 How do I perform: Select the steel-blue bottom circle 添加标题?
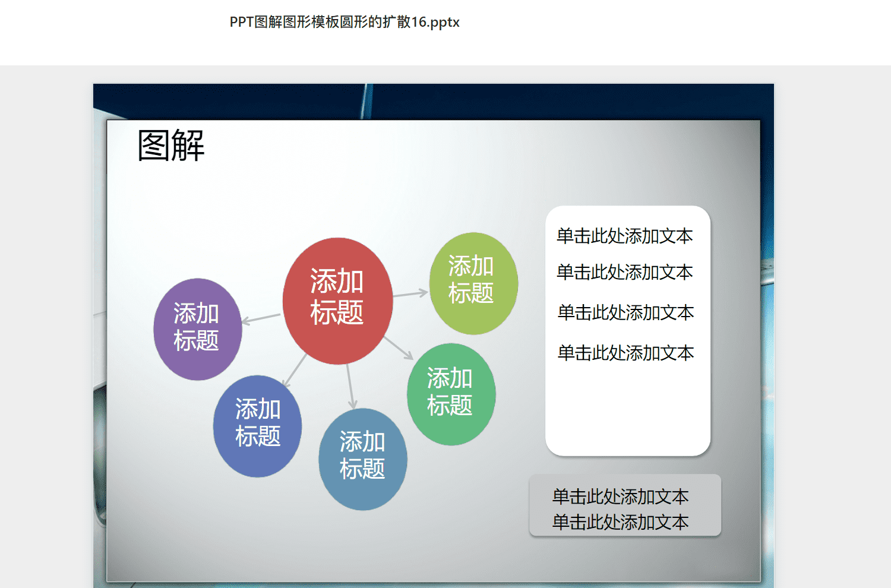(363, 459)
